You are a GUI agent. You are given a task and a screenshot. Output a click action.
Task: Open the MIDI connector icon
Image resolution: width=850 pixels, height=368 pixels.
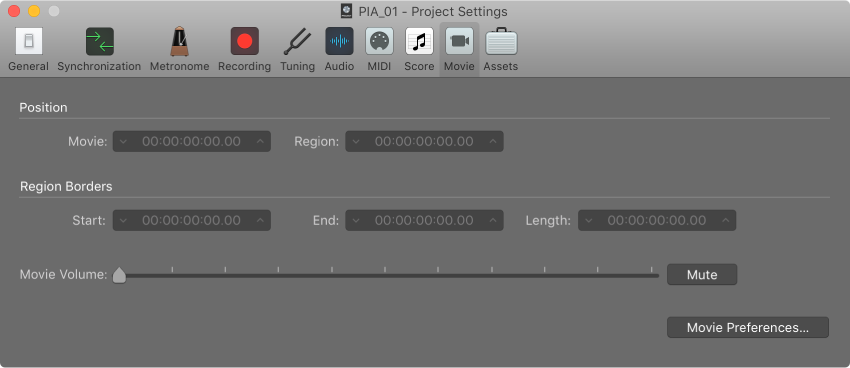tap(379, 42)
